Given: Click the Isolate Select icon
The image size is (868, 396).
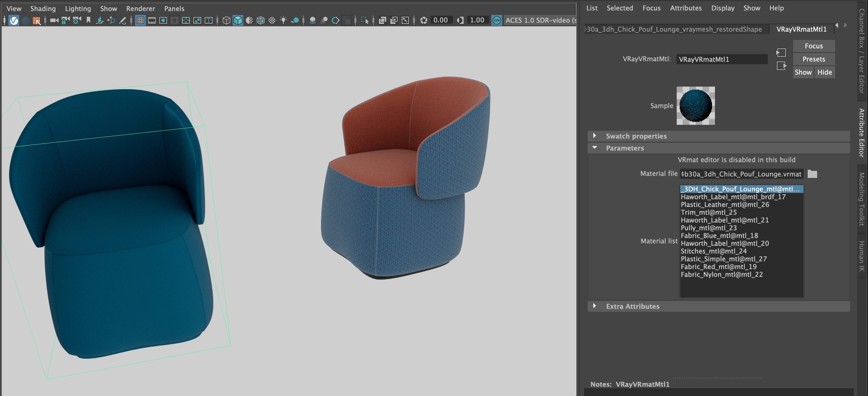Looking at the screenshot, I should point(365,21).
